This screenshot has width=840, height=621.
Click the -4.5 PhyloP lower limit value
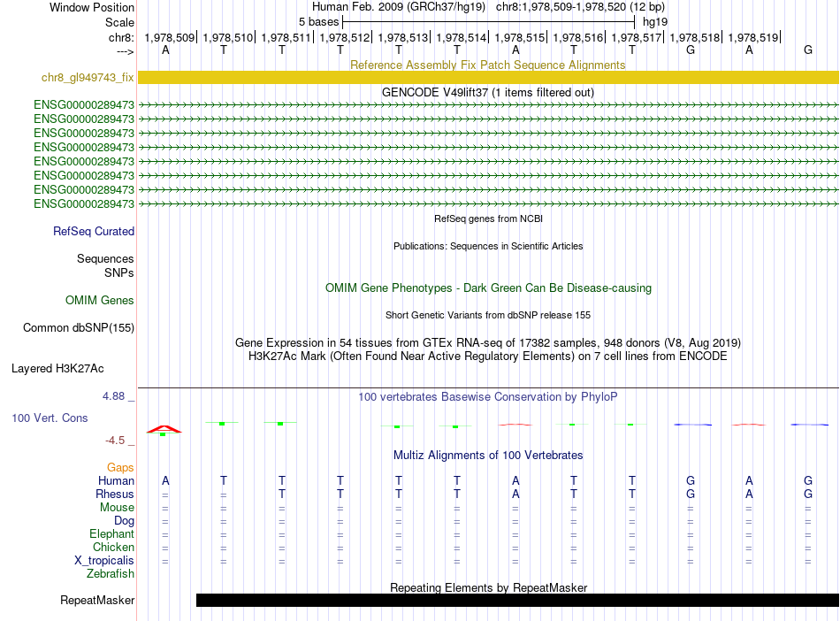click(115, 440)
